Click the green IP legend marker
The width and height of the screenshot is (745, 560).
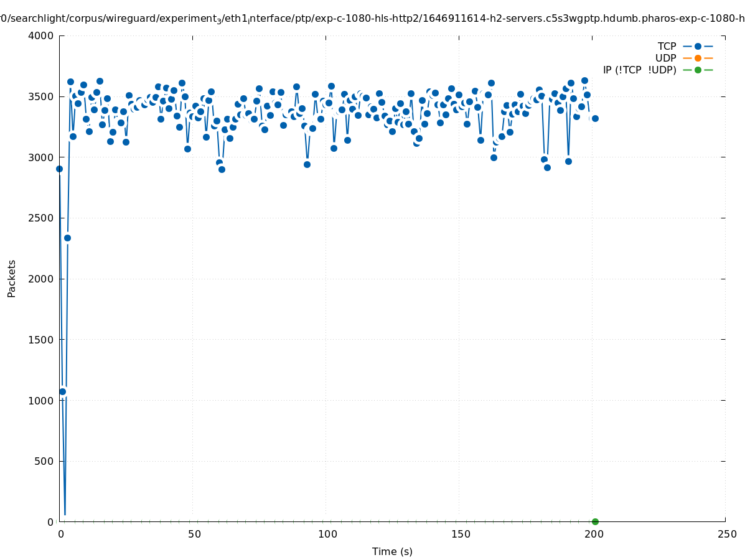pyautogui.click(x=698, y=70)
